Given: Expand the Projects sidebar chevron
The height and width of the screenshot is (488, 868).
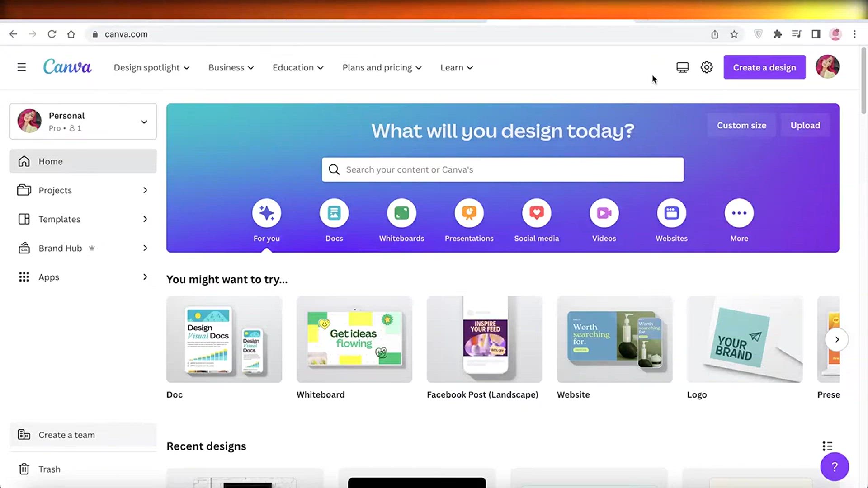Looking at the screenshot, I should 145,190.
